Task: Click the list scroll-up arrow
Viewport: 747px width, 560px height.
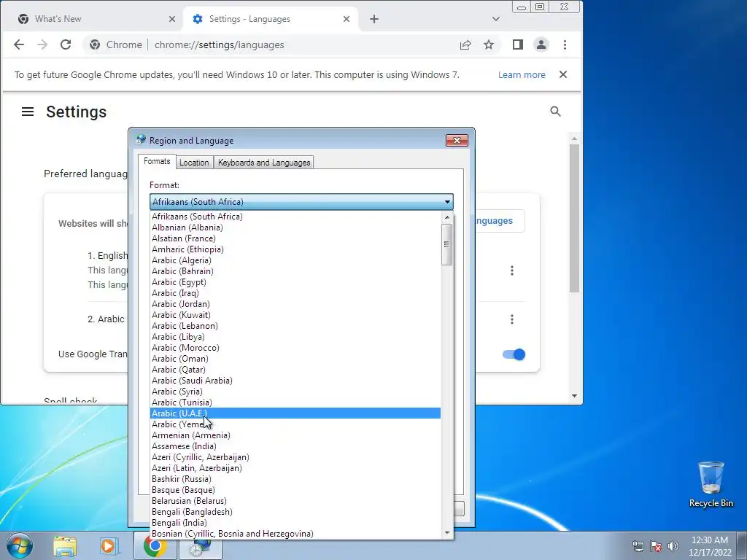Action: pyautogui.click(x=447, y=217)
